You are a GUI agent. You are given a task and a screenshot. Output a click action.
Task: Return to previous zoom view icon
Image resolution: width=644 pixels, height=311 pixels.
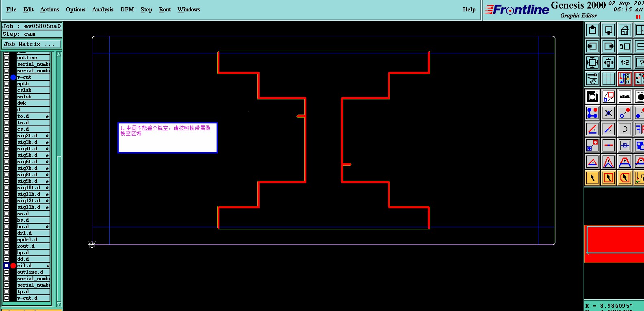[x=625, y=46]
